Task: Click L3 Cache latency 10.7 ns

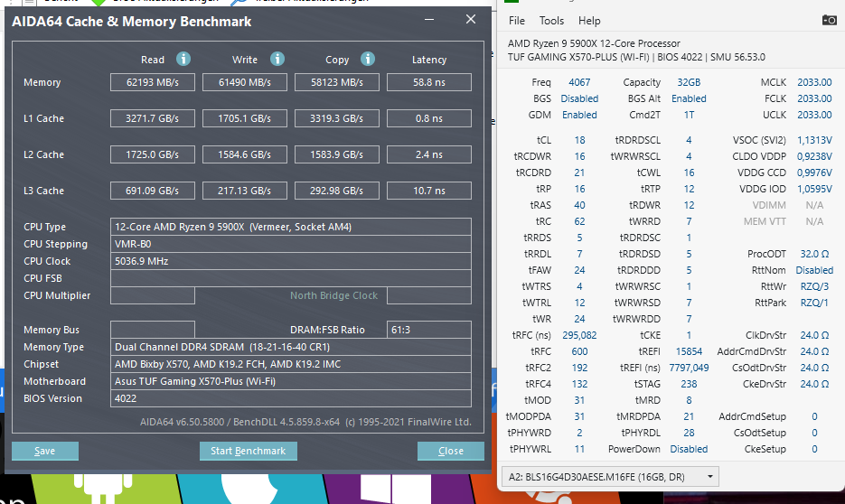Action: coord(429,191)
